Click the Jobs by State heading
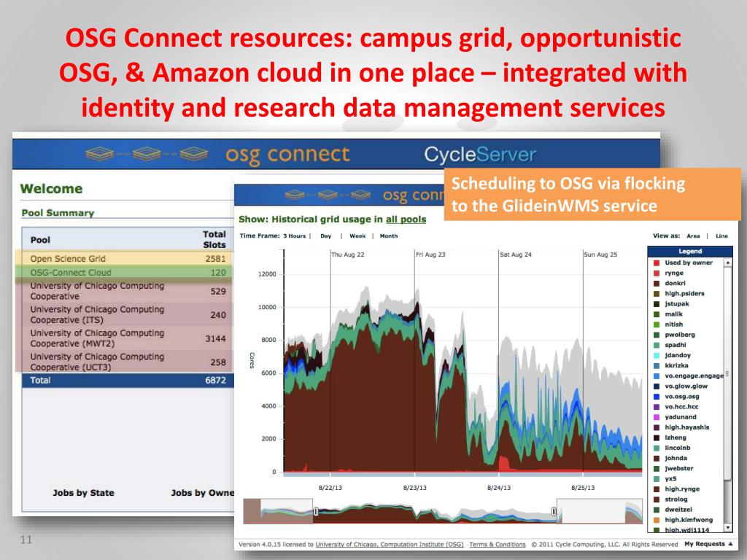 point(83,493)
